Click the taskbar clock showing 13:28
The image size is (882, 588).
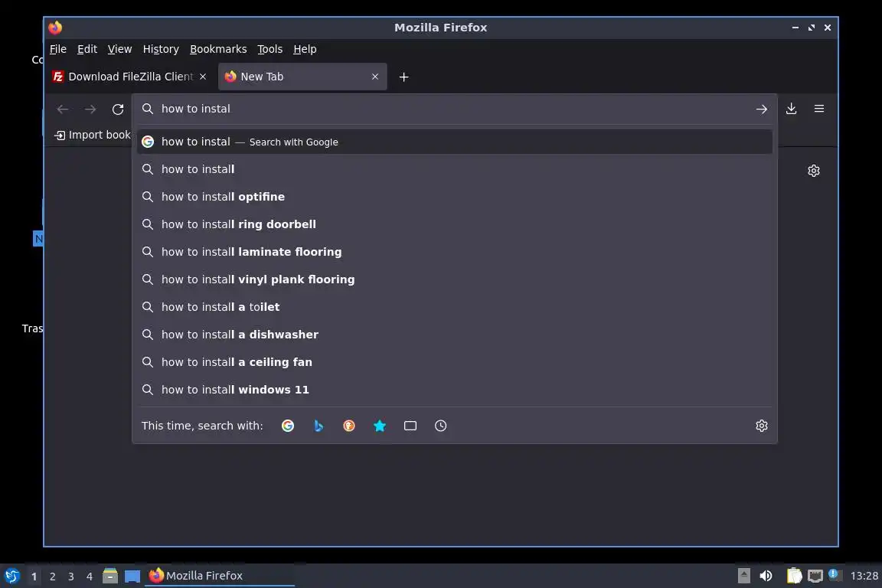coord(864,576)
